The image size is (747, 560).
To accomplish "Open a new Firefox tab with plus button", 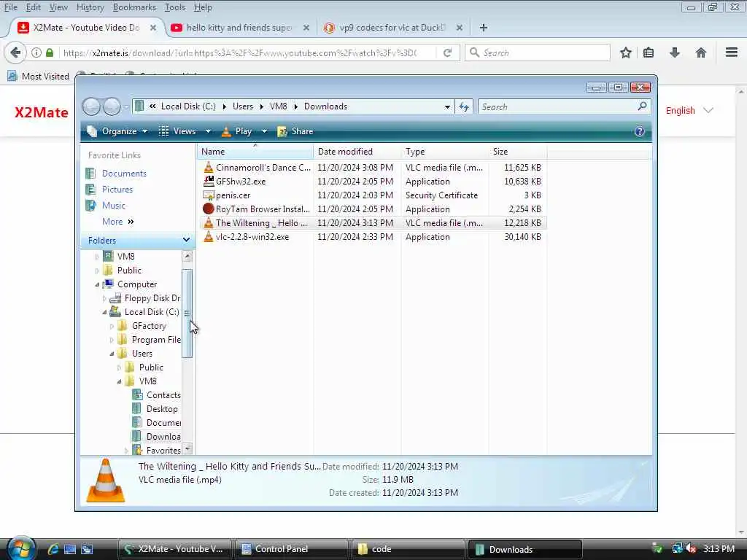I will (x=483, y=28).
